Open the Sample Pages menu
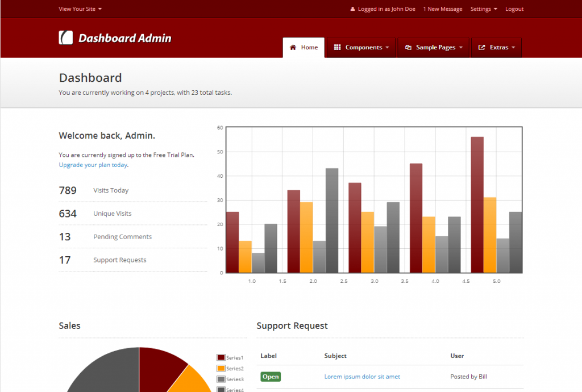Viewport: 582px width, 392px height. [x=435, y=48]
